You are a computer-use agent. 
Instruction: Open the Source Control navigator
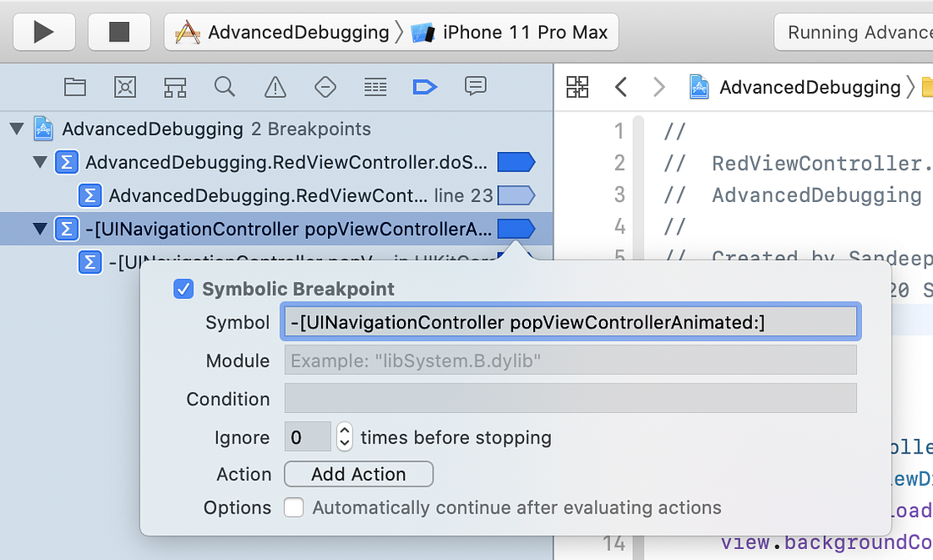tap(125, 86)
